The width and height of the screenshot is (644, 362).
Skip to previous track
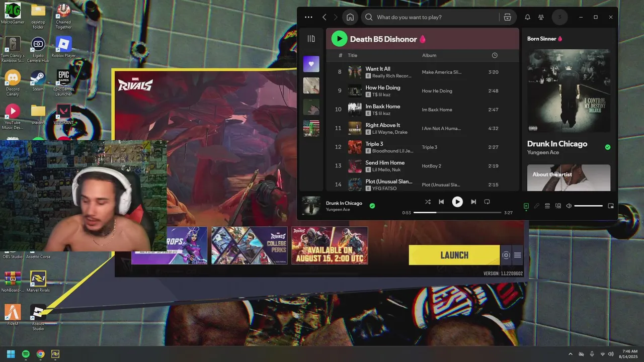tap(441, 202)
